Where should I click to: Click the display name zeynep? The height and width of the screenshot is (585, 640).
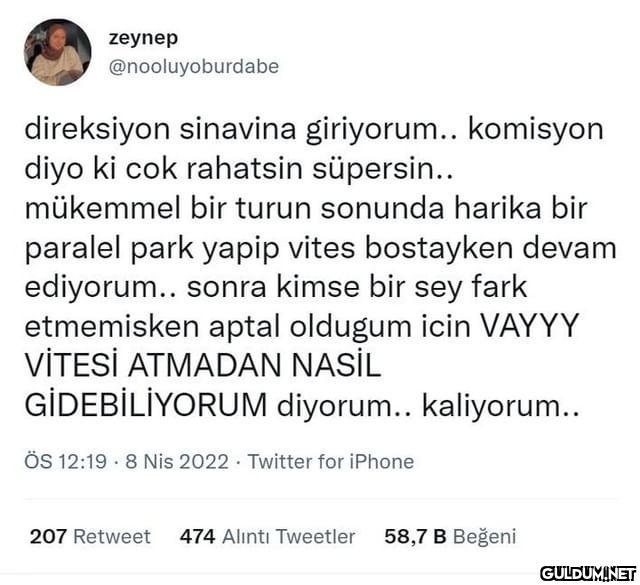point(143,38)
